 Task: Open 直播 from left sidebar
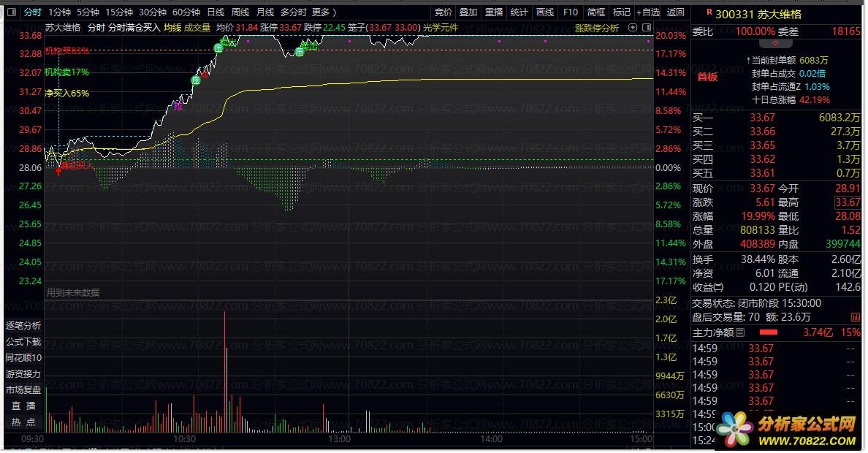click(x=23, y=406)
